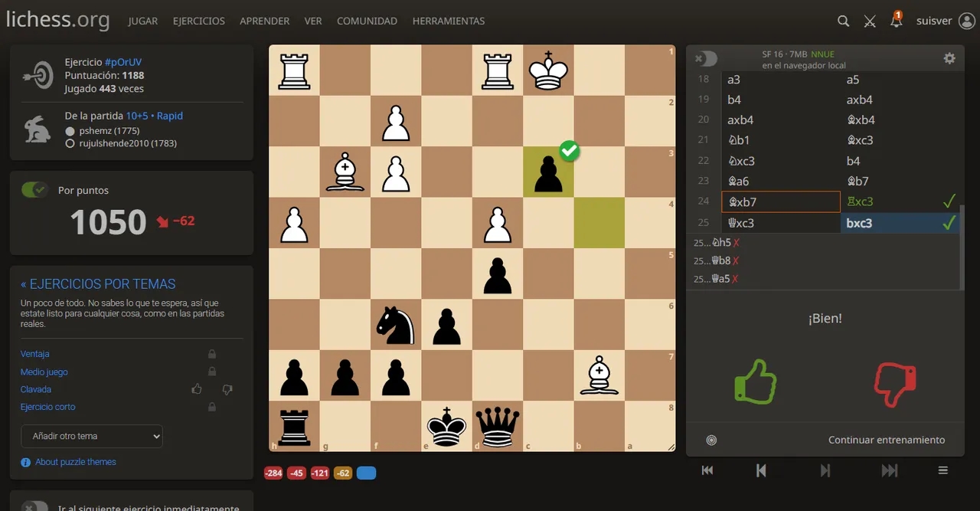Viewport: 980px width, 511px height.
Task: Select move 25 ♕xc3 in move list
Action: [x=781, y=223]
